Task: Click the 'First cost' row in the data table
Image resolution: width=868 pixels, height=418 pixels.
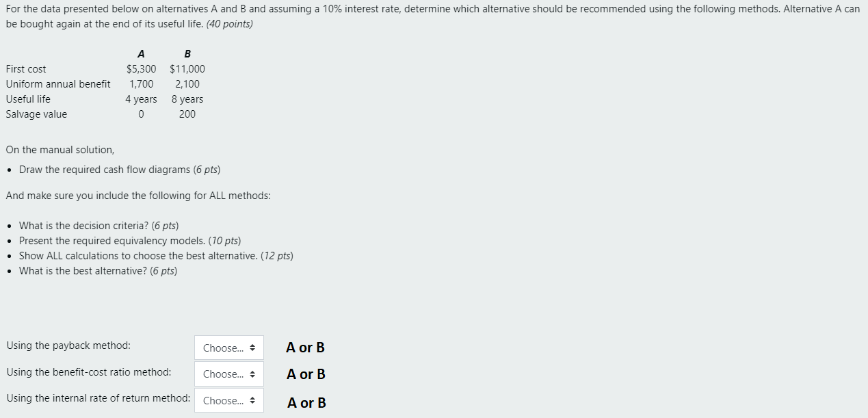Action: [x=26, y=68]
